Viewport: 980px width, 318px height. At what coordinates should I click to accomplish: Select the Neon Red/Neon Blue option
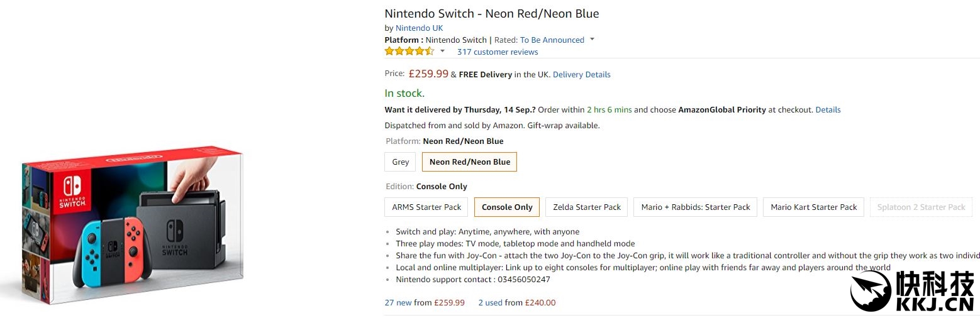[469, 162]
